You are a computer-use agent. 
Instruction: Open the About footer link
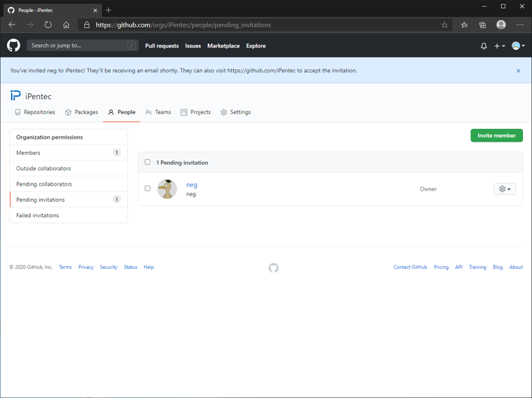pos(516,267)
